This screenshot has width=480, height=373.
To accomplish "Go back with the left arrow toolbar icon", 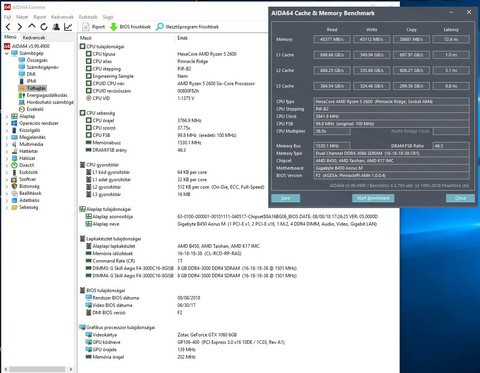I will [8, 27].
